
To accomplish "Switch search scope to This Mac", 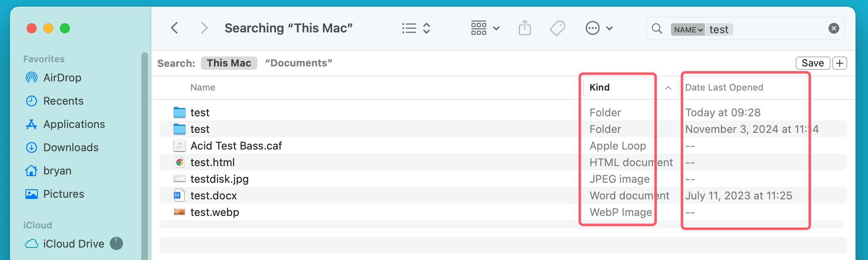I will [x=229, y=63].
